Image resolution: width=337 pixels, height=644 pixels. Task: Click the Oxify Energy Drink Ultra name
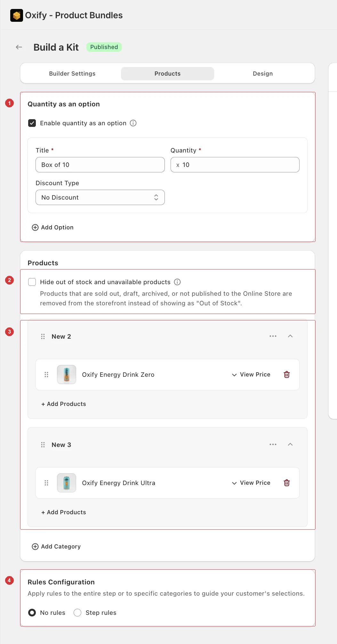coord(119,483)
